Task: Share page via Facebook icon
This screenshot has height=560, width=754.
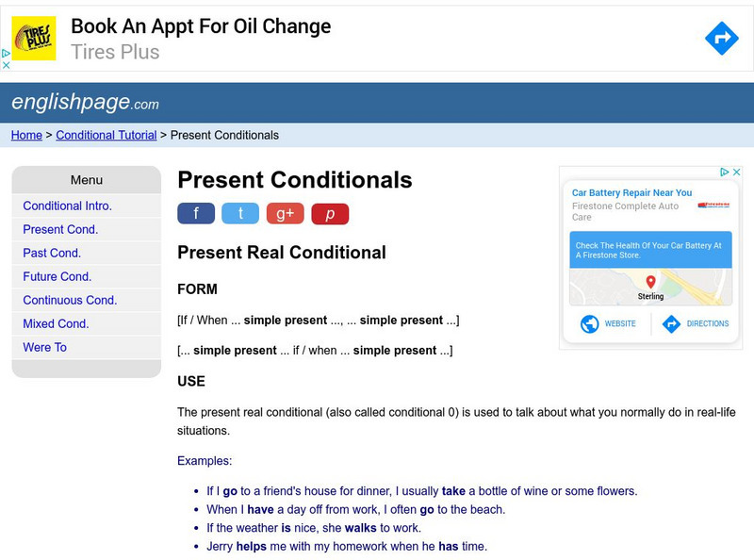Action: [196, 214]
